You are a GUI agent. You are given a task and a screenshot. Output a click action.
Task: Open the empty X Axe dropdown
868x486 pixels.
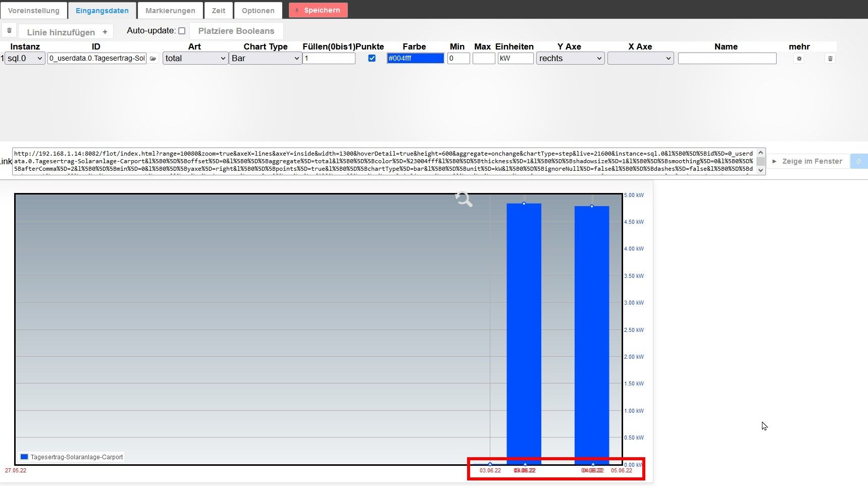640,58
